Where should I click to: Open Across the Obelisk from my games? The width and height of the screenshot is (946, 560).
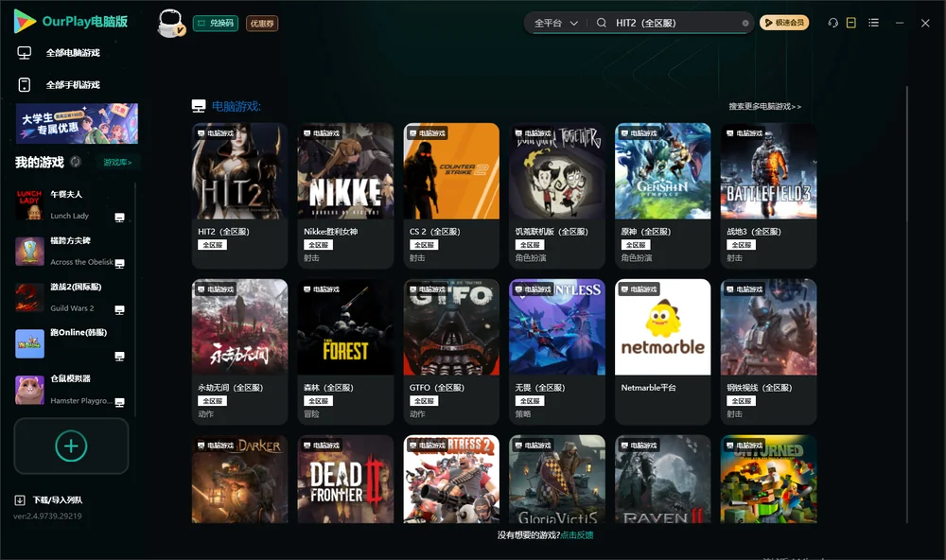(70, 251)
